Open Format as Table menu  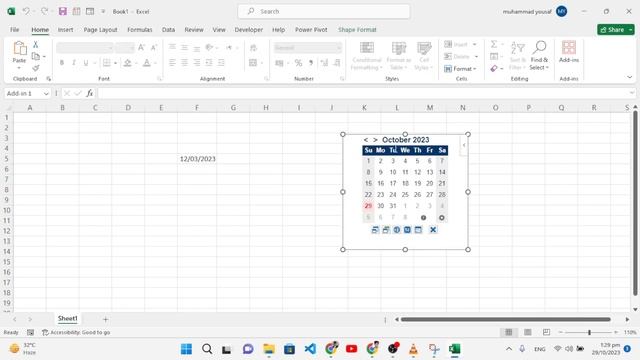[399, 56]
